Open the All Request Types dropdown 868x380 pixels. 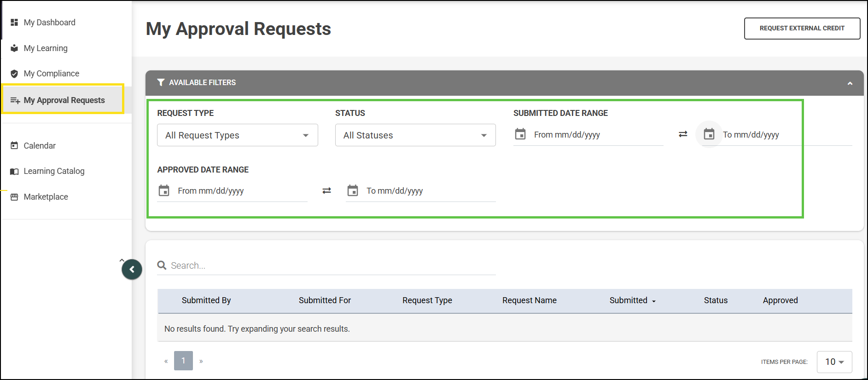coord(237,135)
